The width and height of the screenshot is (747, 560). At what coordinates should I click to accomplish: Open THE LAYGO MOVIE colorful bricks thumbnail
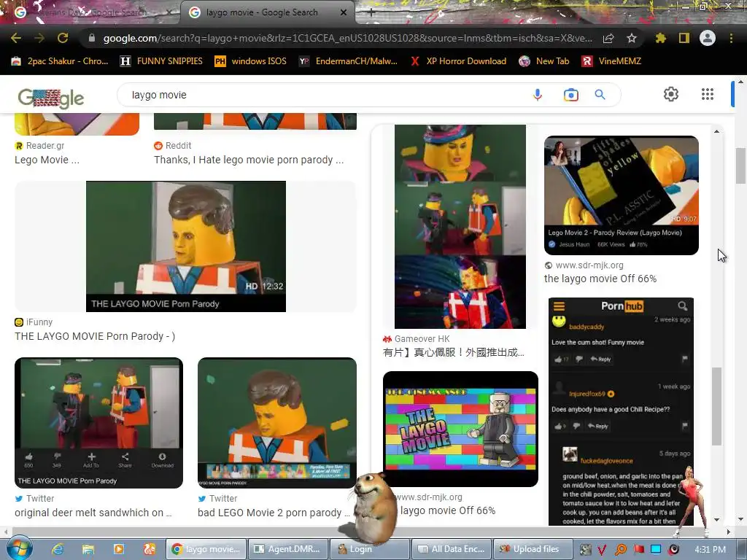tap(461, 429)
